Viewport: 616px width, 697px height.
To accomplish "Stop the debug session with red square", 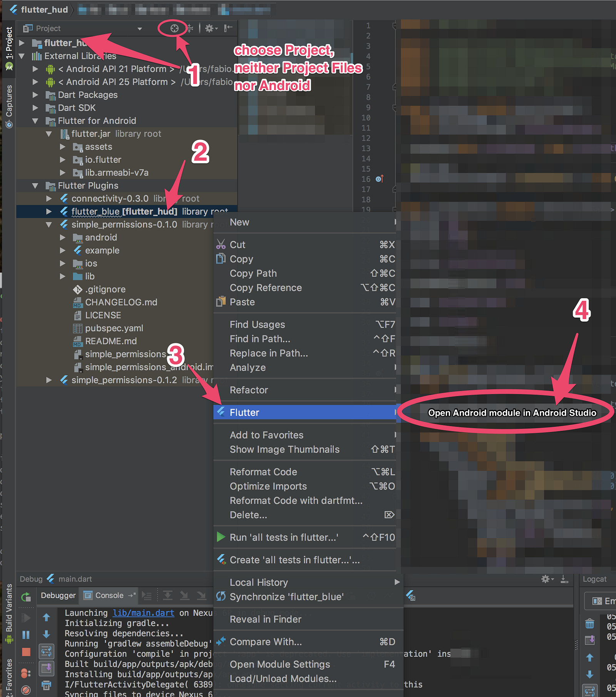I will 26,652.
